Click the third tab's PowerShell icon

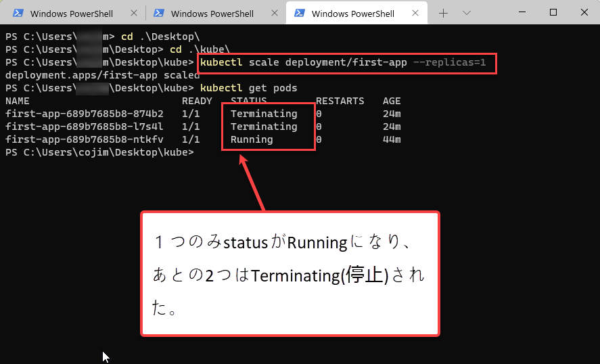[x=299, y=13]
